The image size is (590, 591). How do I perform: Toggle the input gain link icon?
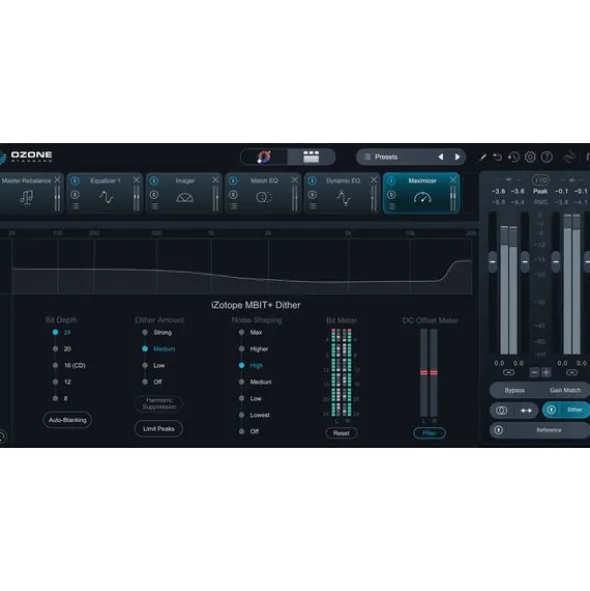click(508, 372)
